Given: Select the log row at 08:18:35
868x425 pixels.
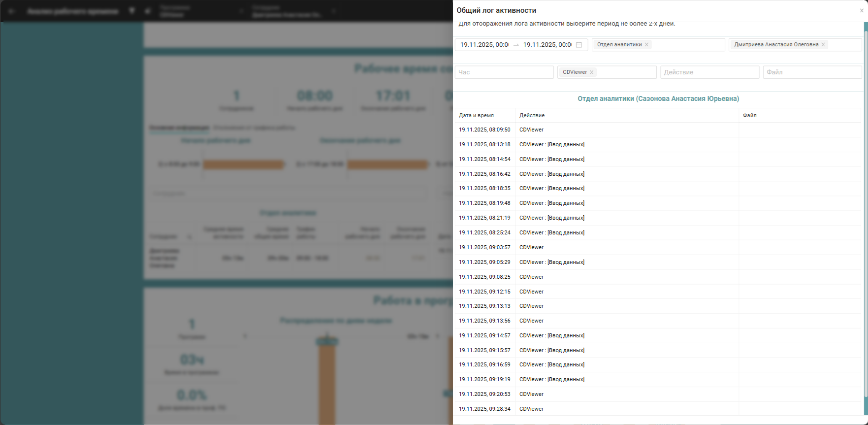Looking at the screenshot, I should click(x=658, y=189).
